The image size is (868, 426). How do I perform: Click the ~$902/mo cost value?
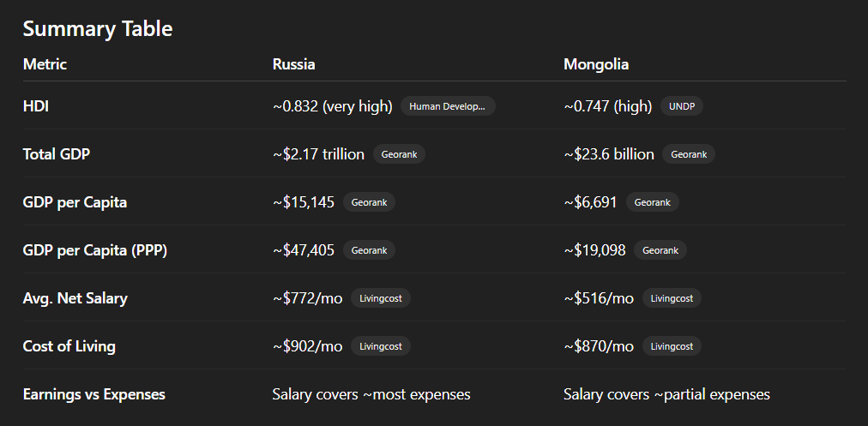[x=307, y=347]
